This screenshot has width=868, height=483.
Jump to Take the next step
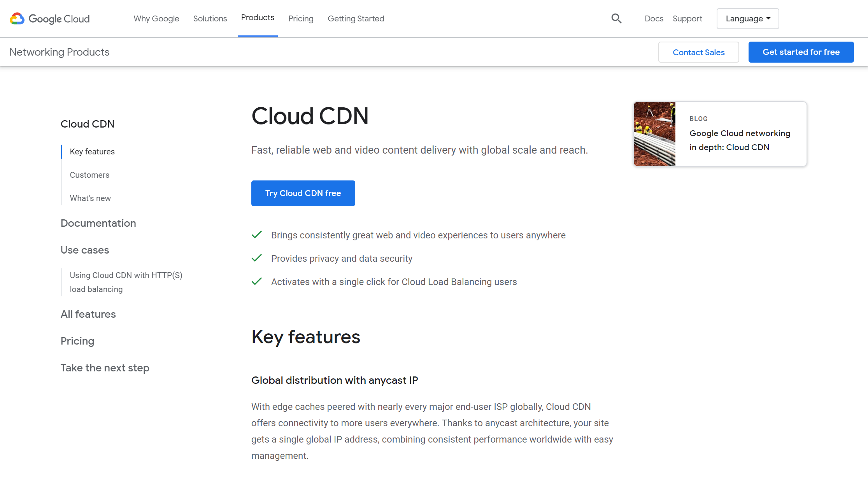click(x=105, y=368)
